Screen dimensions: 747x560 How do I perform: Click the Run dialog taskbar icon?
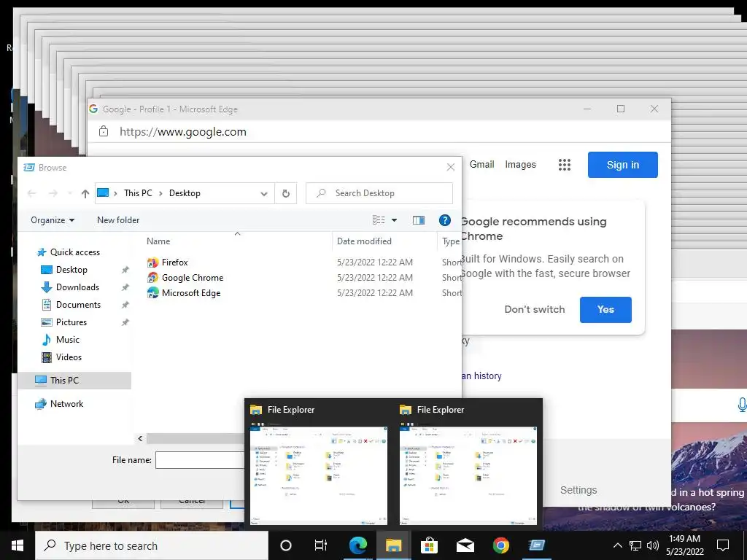pos(536,545)
